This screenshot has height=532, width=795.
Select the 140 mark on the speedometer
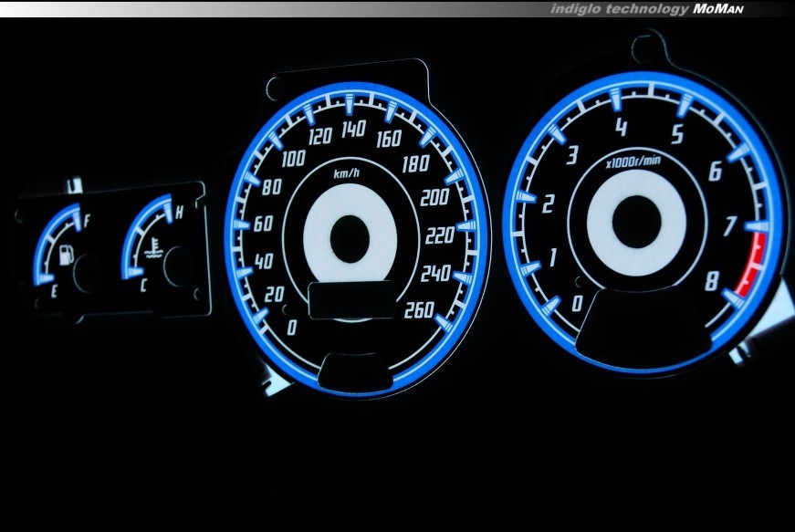point(353,129)
